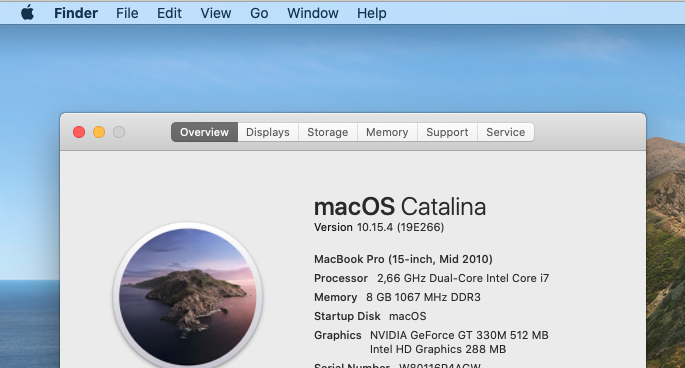The image size is (685, 368).
Task: Switch to the Support tab
Action: point(447,132)
